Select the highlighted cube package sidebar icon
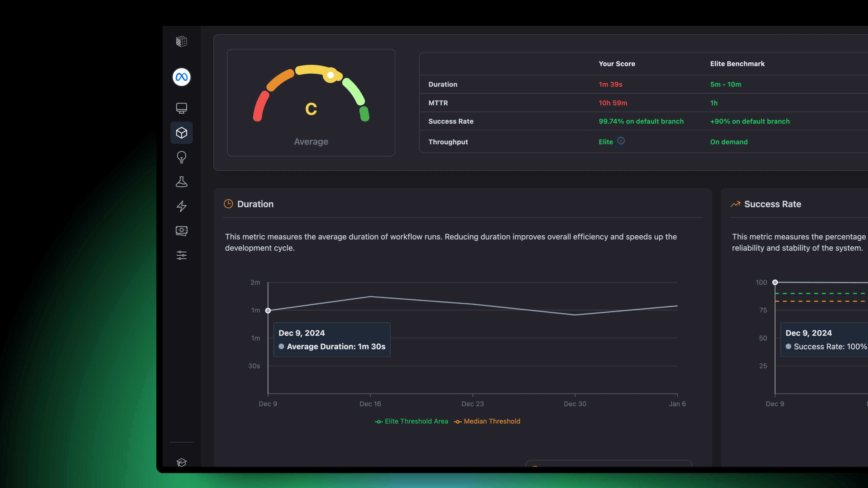The height and width of the screenshot is (488, 868). click(x=181, y=133)
